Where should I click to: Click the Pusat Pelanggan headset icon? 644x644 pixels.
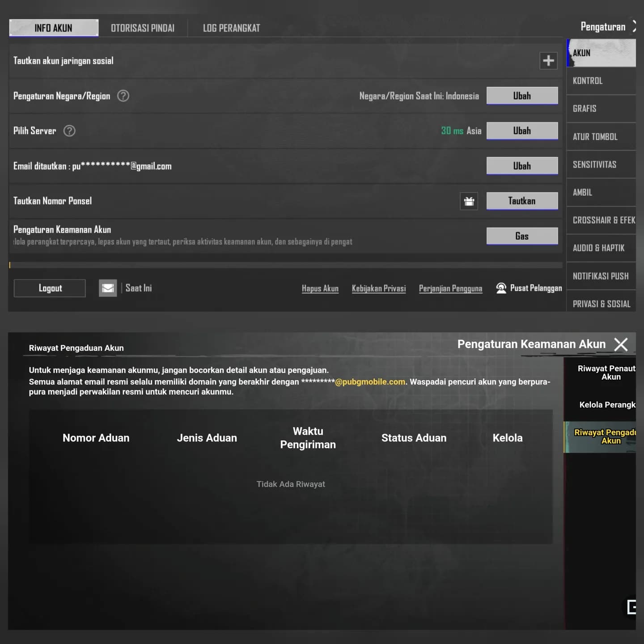point(501,288)
